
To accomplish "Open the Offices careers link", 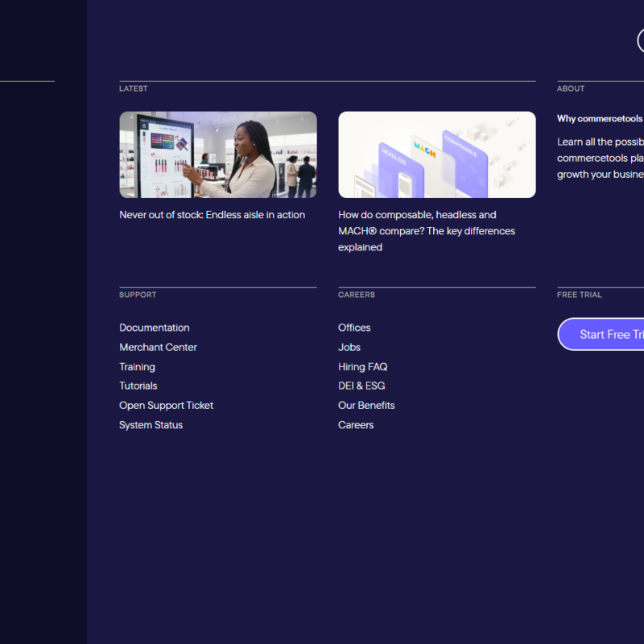I will (354, 328).
